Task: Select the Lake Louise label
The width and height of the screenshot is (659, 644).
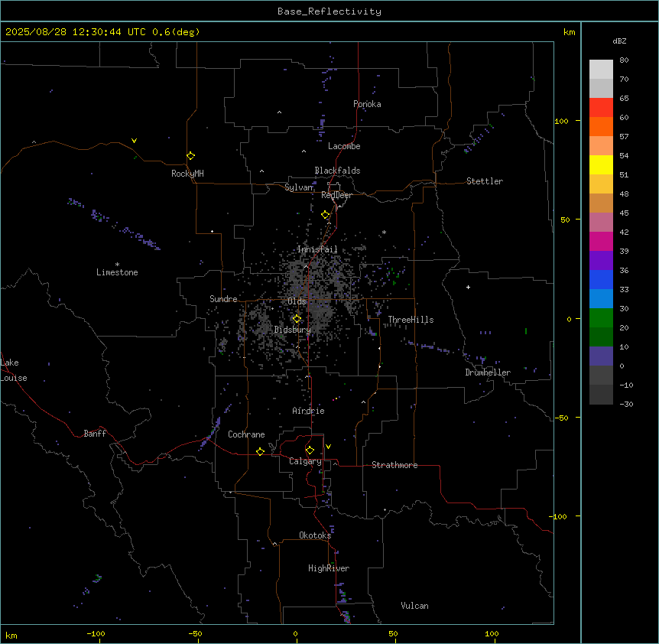Action: pyautogui.click(x=14, y=370)
